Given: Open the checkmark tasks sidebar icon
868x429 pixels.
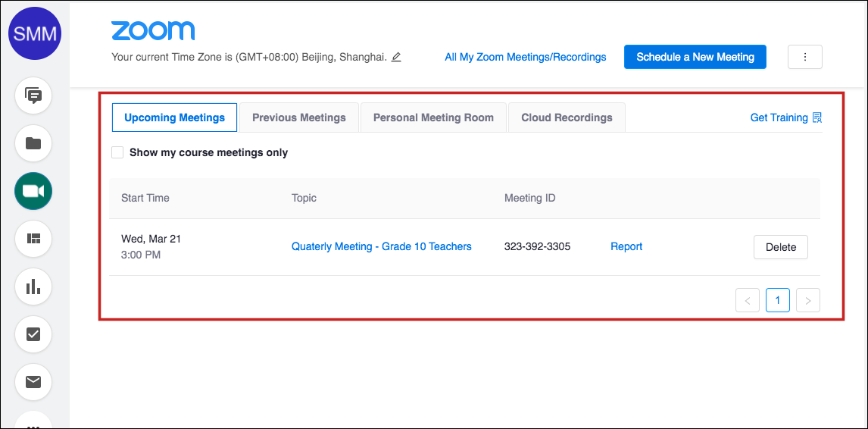Looking at the screenshot, I should 33,334.
